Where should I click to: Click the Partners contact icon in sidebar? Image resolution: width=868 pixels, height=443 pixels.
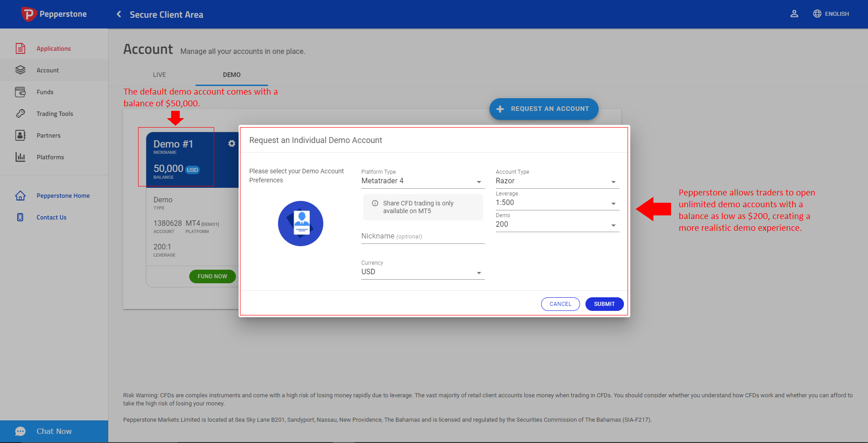(20, 135)
